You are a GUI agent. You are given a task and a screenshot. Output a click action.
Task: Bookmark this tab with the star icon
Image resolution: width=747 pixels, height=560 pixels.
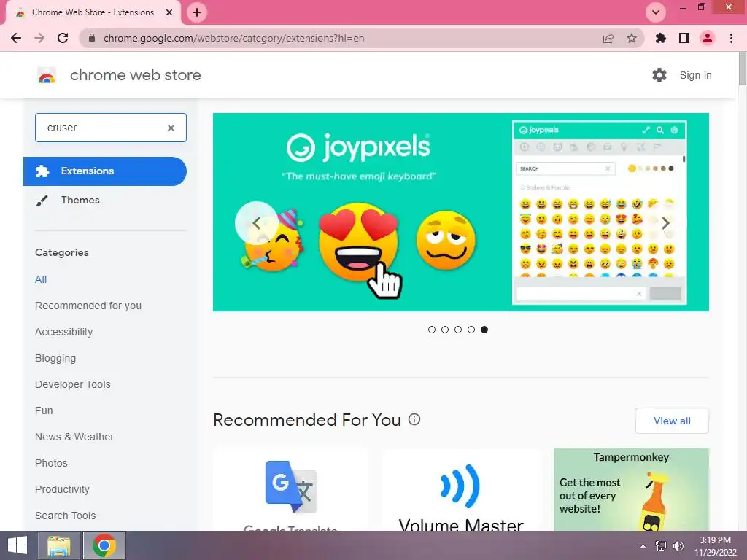click(632, 38)
